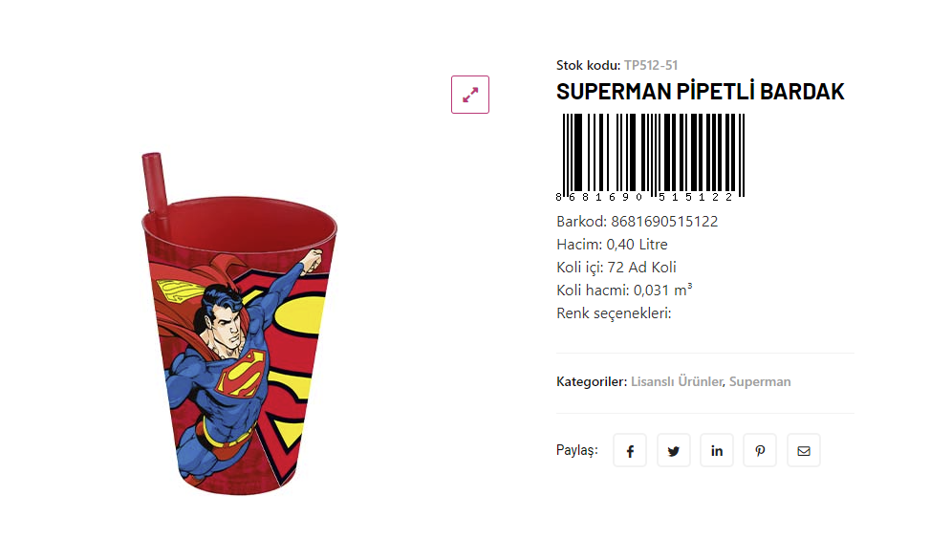Click the Stok kodu label

coord(588,66)
